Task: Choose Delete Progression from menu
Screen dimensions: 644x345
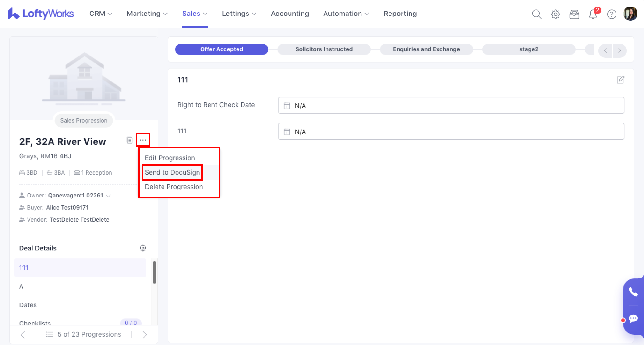Action: click(x=174, y=187)
